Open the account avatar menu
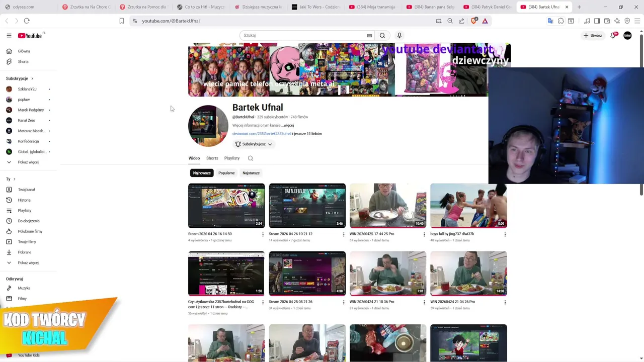The width and height of the screenshot is (644, 362). click(627, 35)
